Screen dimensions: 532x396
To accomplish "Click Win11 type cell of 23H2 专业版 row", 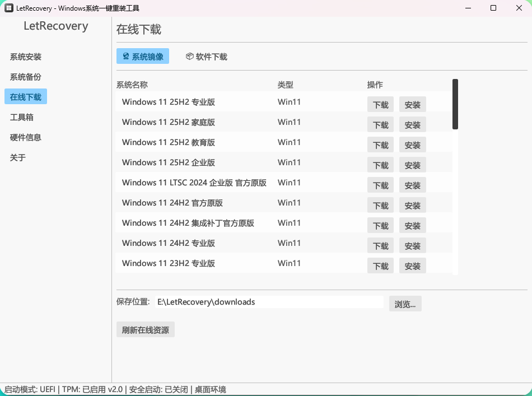I will 289,263.
